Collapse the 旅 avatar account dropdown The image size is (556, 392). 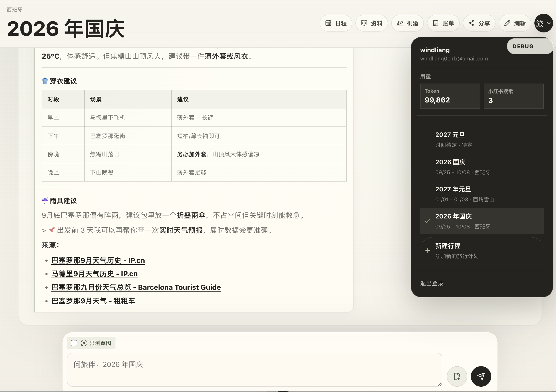544,23
